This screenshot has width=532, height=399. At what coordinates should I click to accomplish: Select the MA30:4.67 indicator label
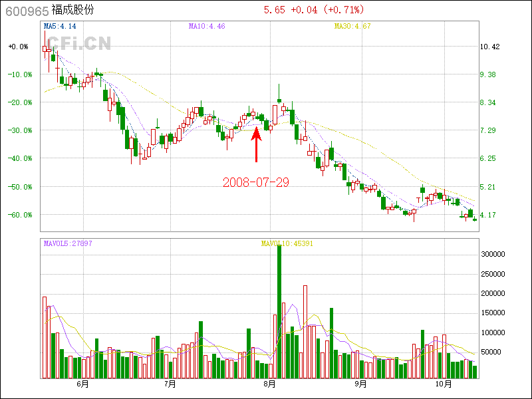click(352, 27)
